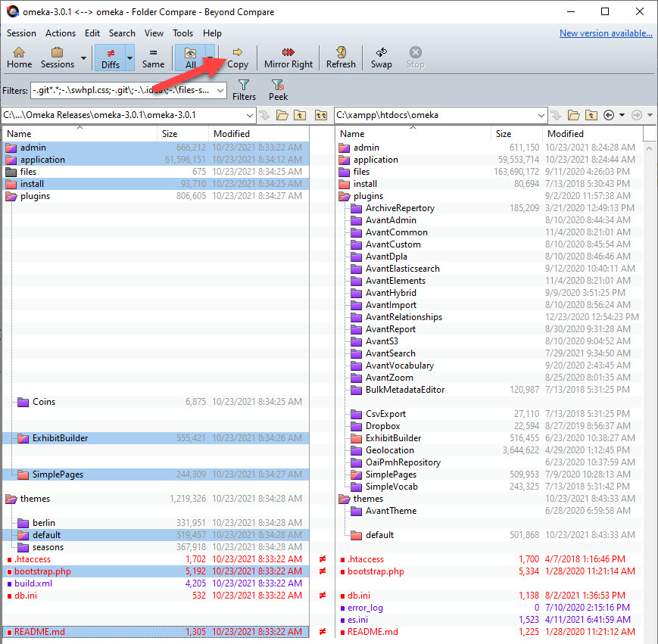Swap left and right sides
The height and width of the screenshot is (644, 658).
381,58
